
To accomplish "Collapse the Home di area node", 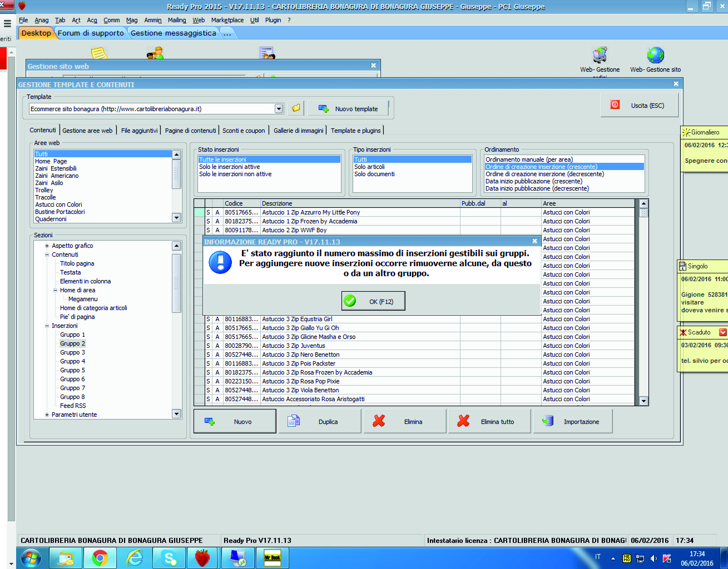I will coord(56,290).
